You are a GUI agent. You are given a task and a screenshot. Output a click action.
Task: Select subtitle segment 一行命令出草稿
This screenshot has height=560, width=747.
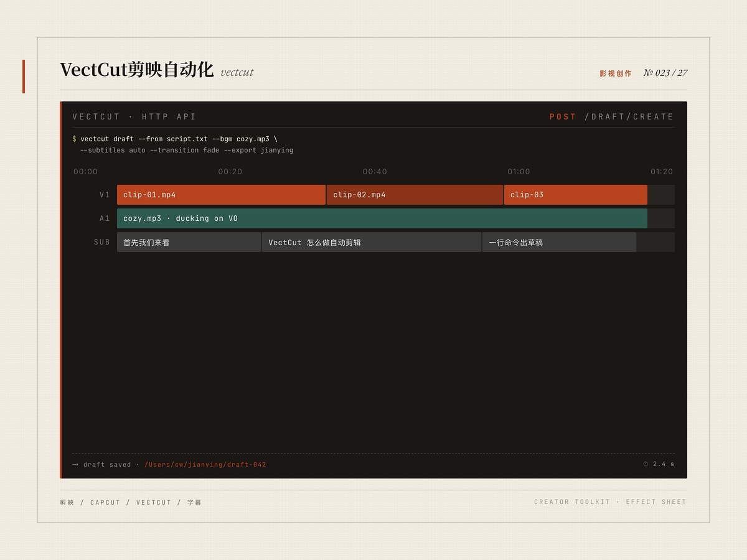[559, 242]
